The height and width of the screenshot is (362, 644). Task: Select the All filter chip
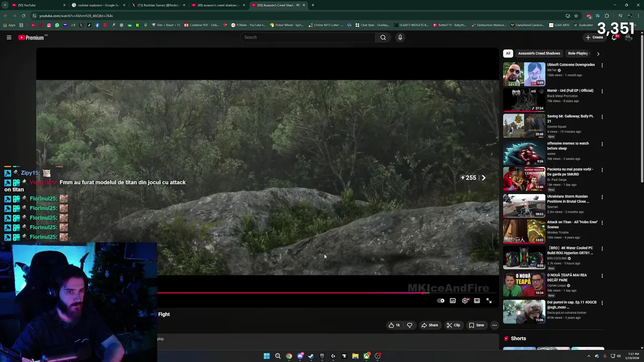coord(508,53)
